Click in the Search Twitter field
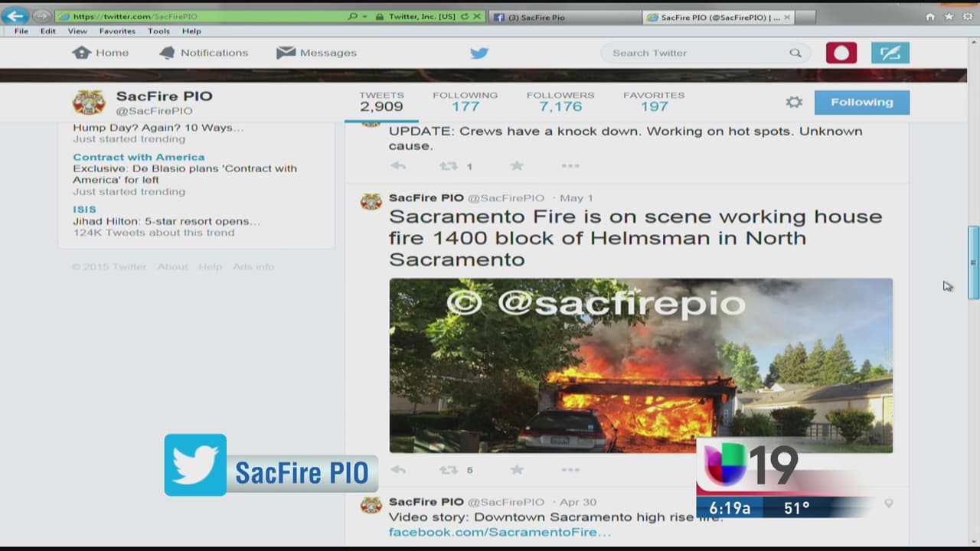This screenshot has width=980, height=551. pos(697,53)
